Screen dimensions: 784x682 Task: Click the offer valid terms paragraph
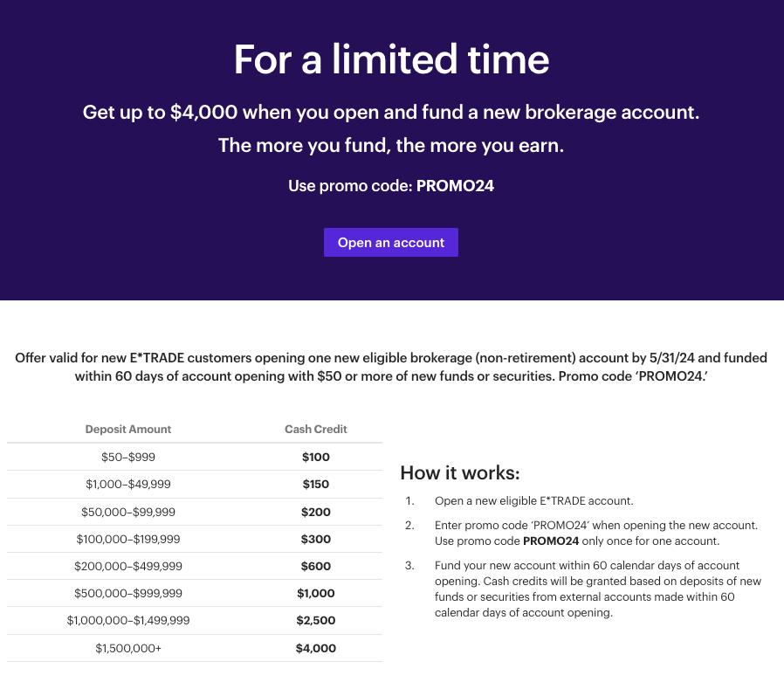391,367
